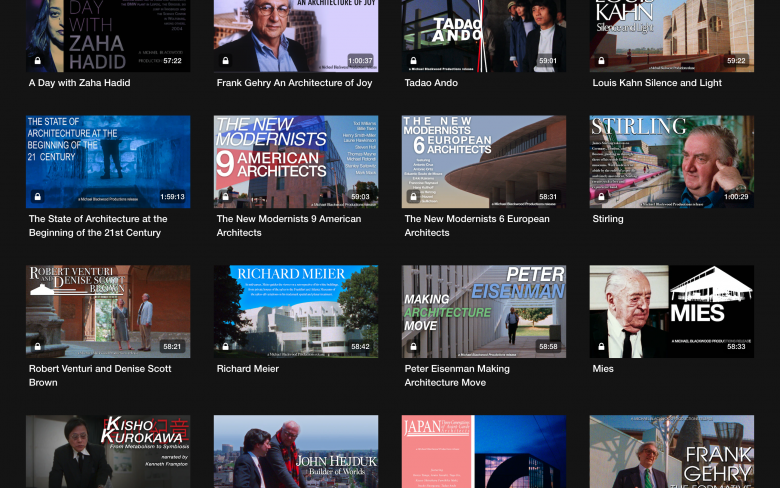Open the Kisho Kurokawa video thumbnail
Image resolution: width=780 pixels, height=488 pixels.
pyautogui.click(x=108, y=452)
